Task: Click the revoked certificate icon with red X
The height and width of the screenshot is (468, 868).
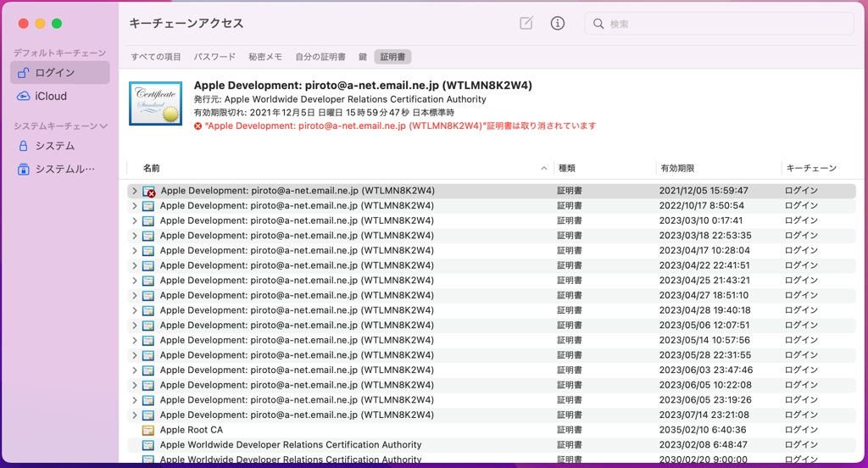Action: [x=149, y=192]
